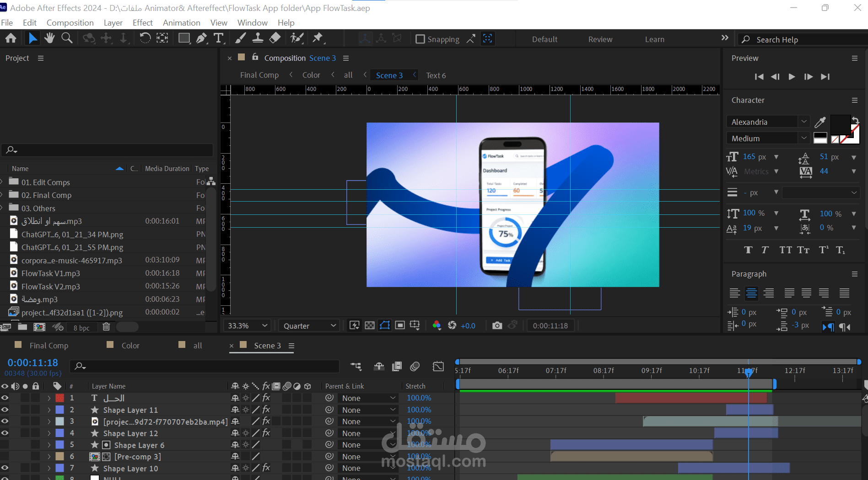
Task: Click the Take Snapshot camera icon
Action: (497, 325)
